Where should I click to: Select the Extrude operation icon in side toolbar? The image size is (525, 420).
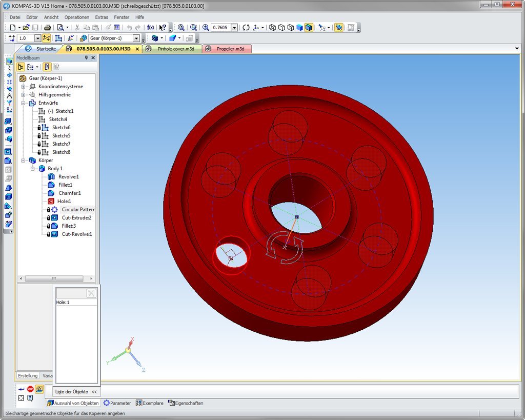tap(8, 121)
